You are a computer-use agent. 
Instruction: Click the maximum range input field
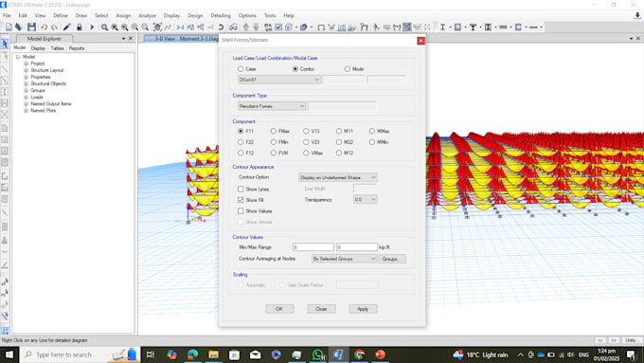pyautogui.click(x=356, y=247)
